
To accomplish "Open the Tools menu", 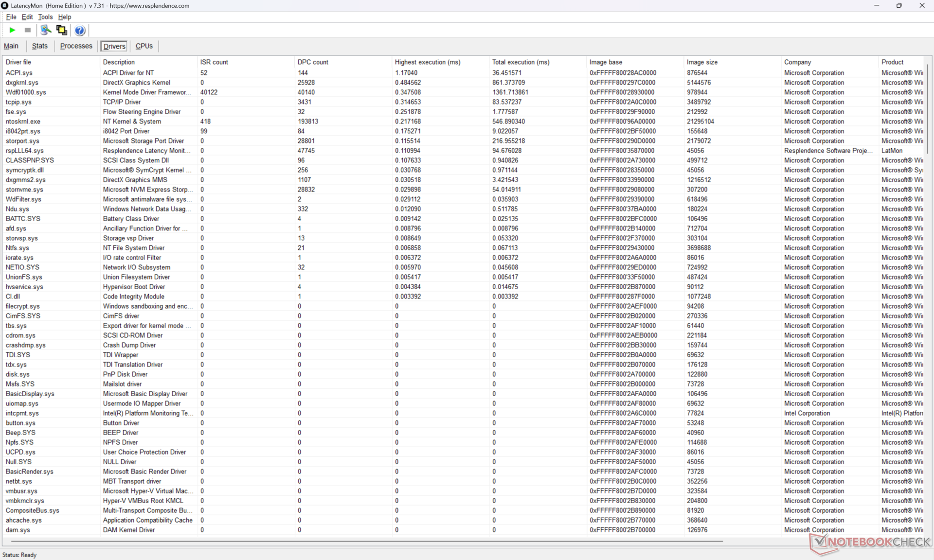I will pos(45,17).
